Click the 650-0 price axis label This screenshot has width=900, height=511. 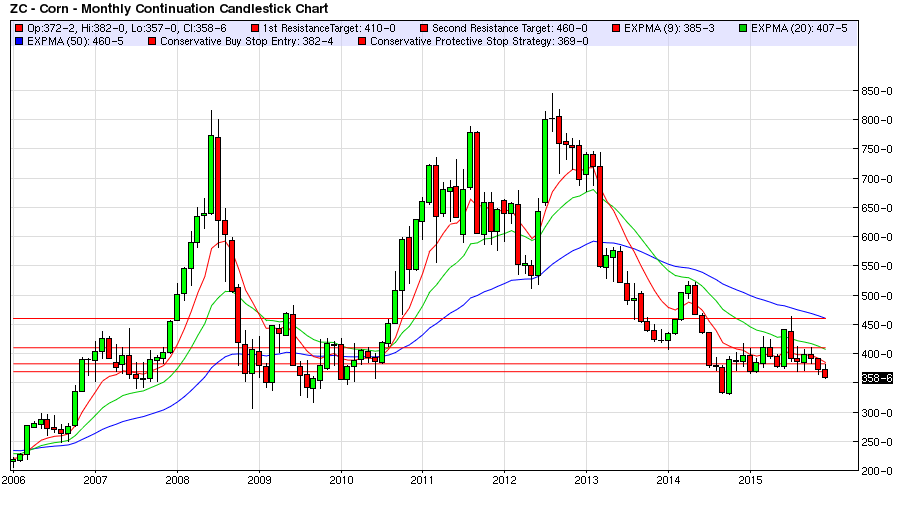tap(876, 208)
